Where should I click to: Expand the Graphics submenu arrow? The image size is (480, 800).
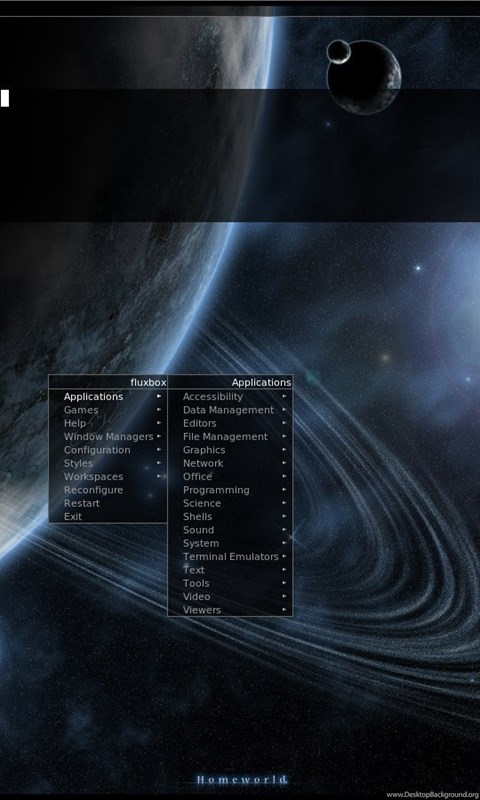[284, 449]
